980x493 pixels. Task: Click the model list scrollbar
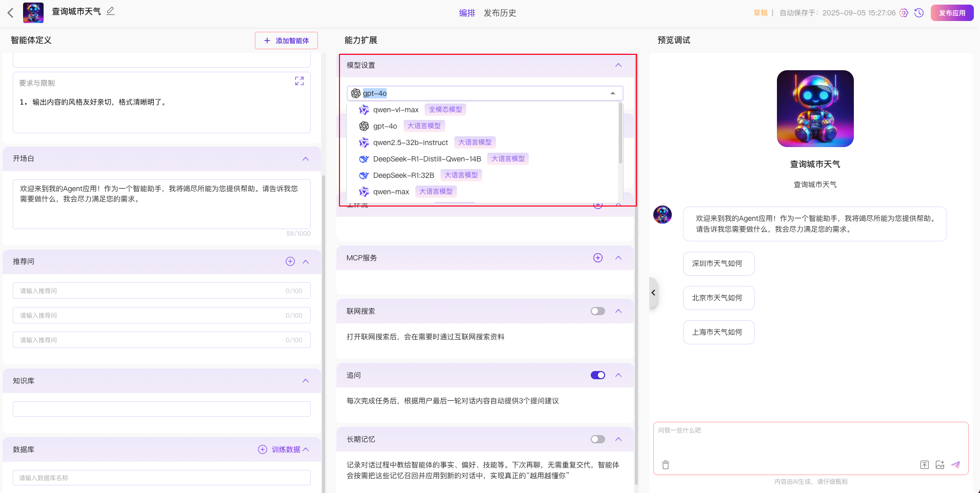coord(621,133)
